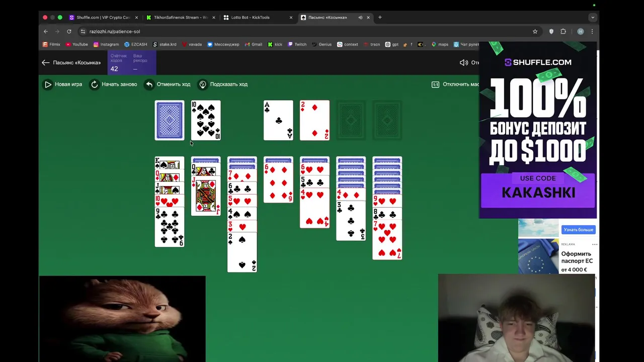Select the 7 of hearts card

[x=387, y=240]
